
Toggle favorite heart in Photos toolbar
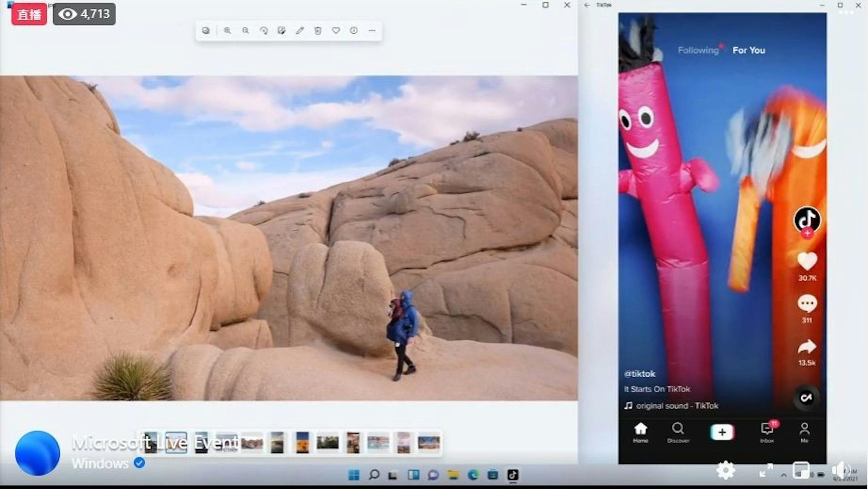coord(336,31)
